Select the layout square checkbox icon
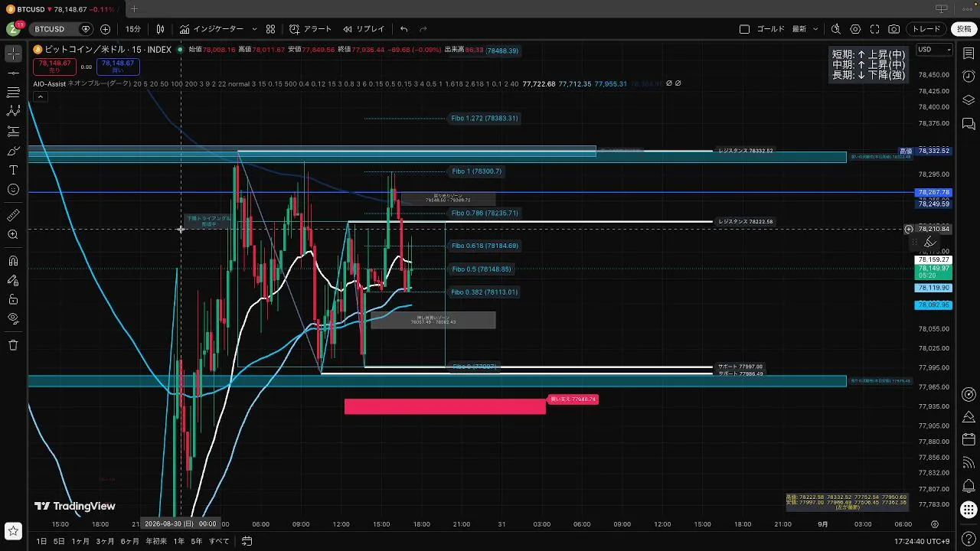The width and height of the screenshot is (980, 551). pos(744,29)
